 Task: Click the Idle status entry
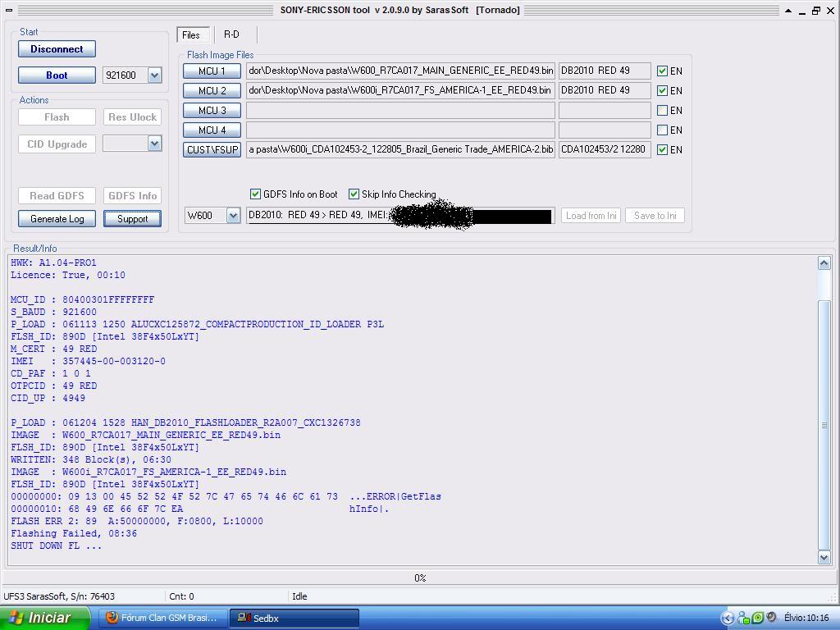[x=299, y=596]
